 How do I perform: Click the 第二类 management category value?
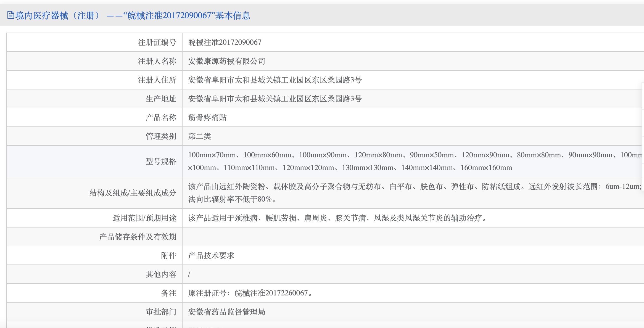199,136
